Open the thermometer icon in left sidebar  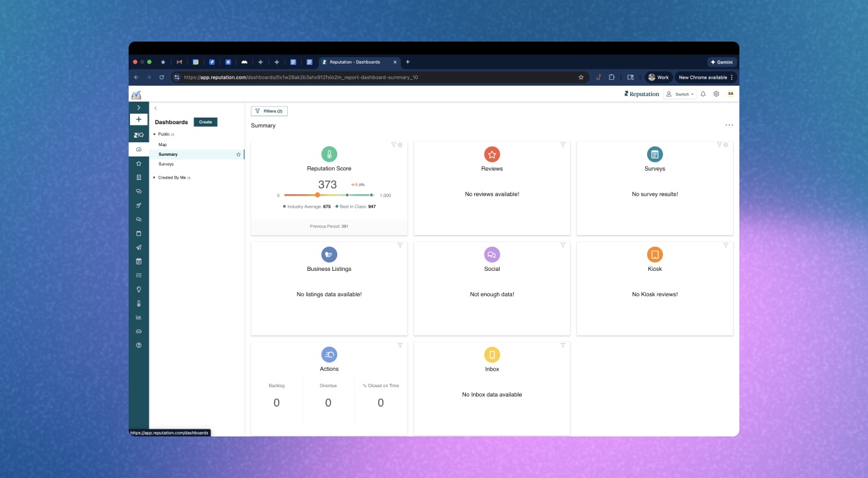(x=138, y=303)
